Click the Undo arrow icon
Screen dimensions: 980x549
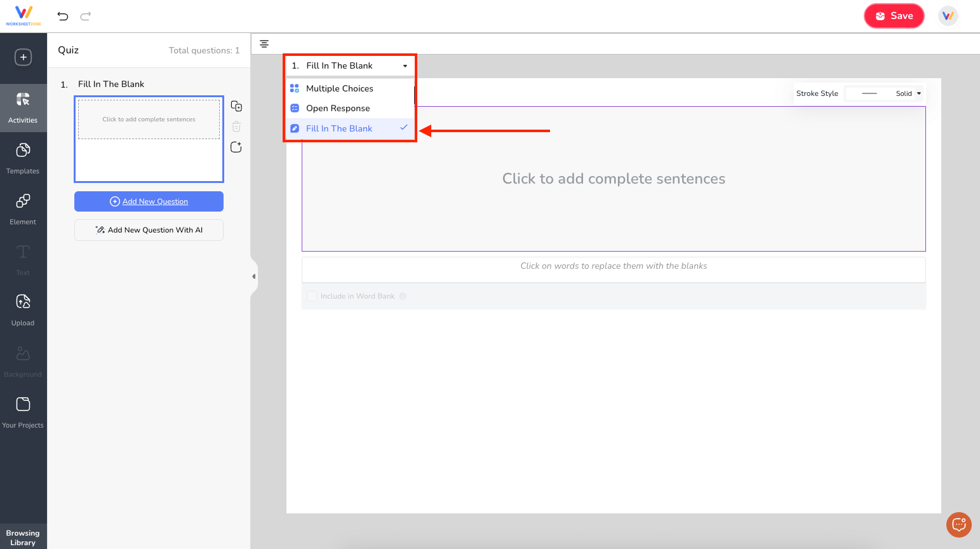pyautogui.click(x=62, y=16)
